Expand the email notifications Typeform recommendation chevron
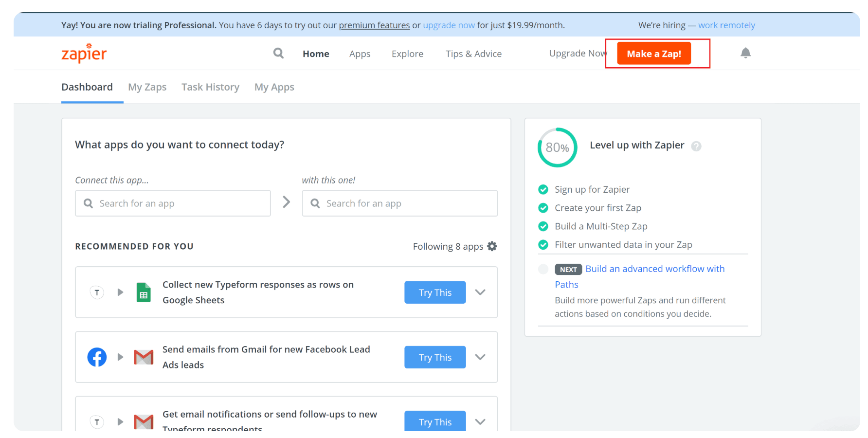This screenshot has height=438, width=868. click(x=480, y=421)
